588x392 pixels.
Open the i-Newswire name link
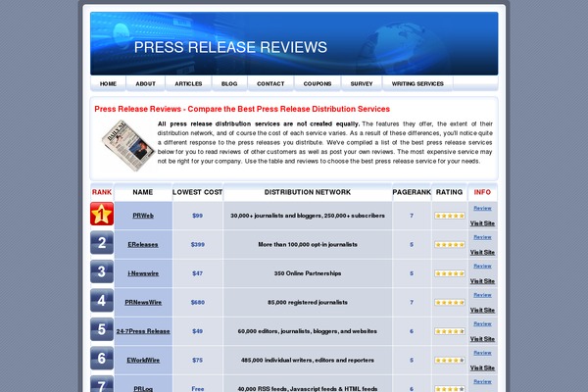(143, 273)
